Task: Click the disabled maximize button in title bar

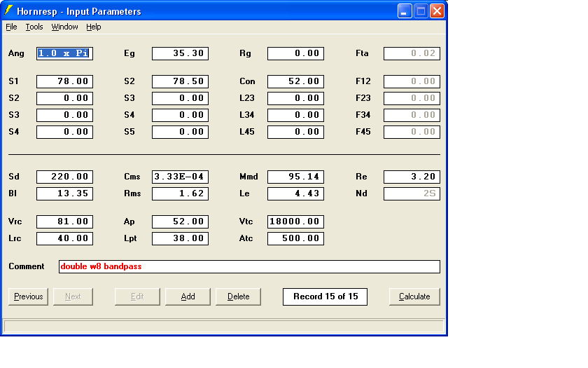Action: [x=421, y=11]
